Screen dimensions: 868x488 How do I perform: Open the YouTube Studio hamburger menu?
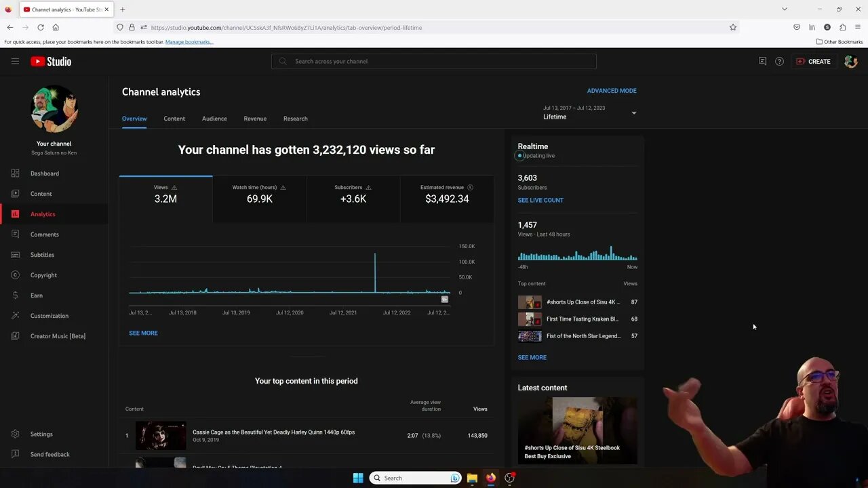(15, 61)
